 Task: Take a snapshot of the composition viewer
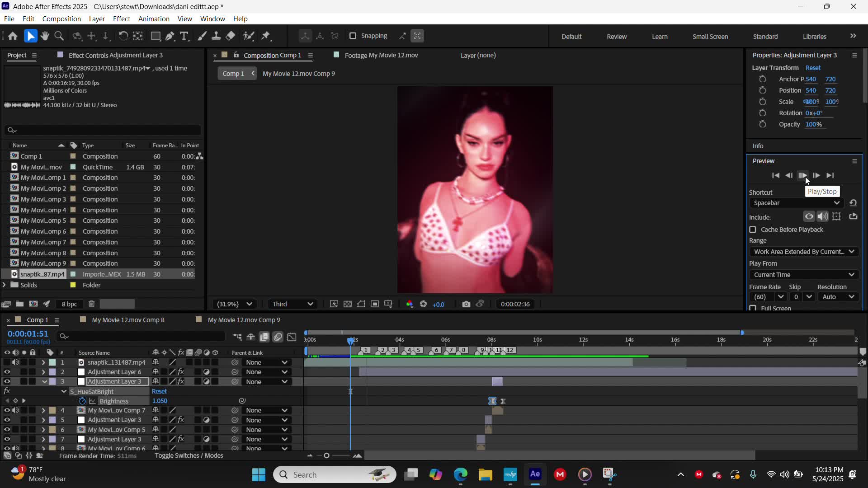(467, 304)
